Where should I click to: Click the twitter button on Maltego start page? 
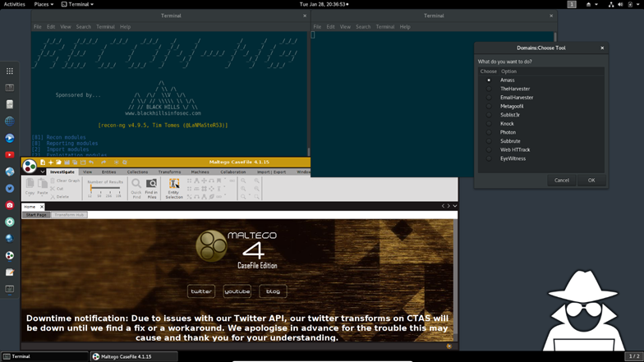(200, 291)
